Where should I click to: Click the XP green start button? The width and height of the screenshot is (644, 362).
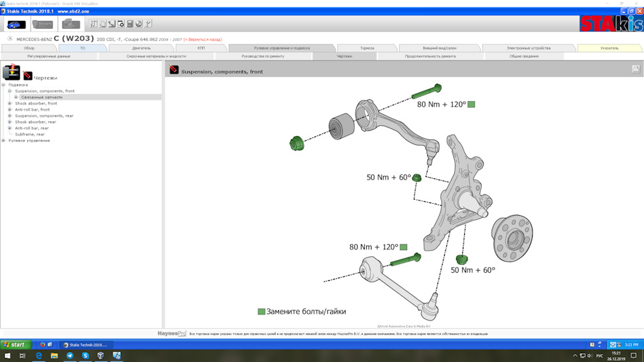tap(15, 345)
